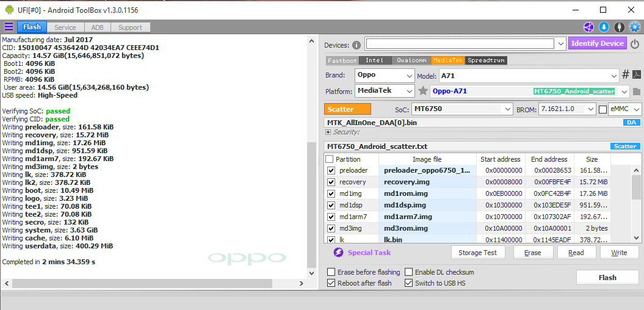
Task: Open the hamburger main menu
Action: pos(9,27)
